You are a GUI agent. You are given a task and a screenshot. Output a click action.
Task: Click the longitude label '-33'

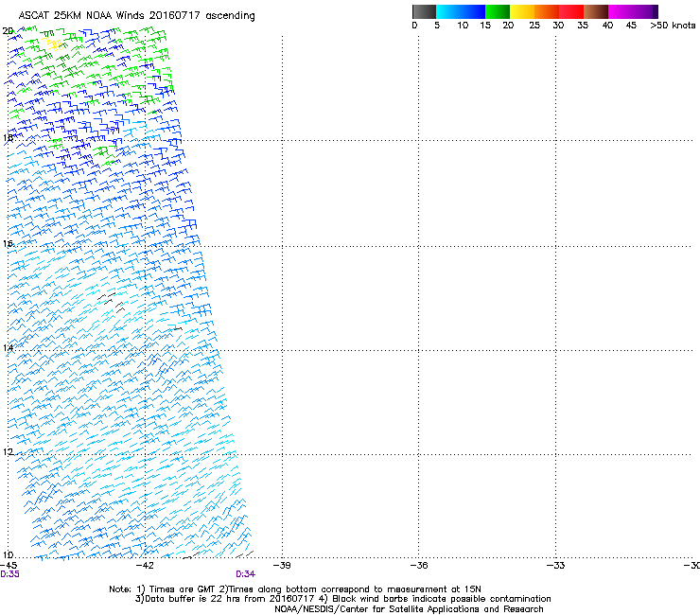pos(556,566)
